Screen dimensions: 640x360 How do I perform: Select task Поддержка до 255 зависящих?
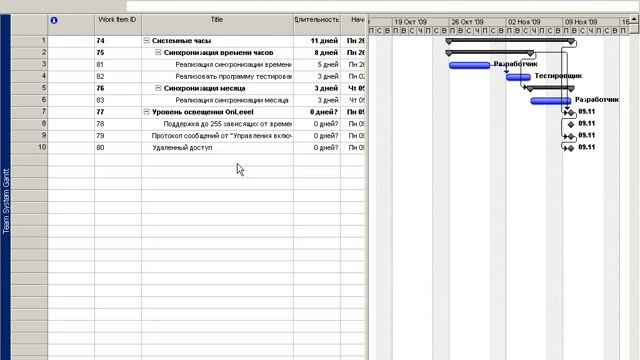coord(228,124)
